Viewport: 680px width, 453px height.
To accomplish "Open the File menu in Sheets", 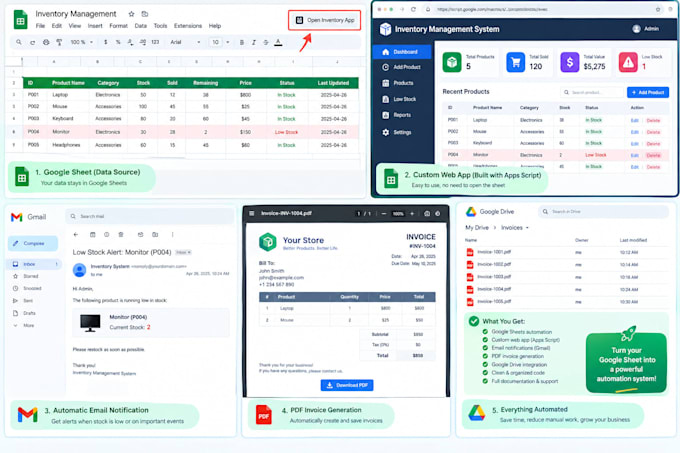I will pyautogui.click(x=40, y=26).
